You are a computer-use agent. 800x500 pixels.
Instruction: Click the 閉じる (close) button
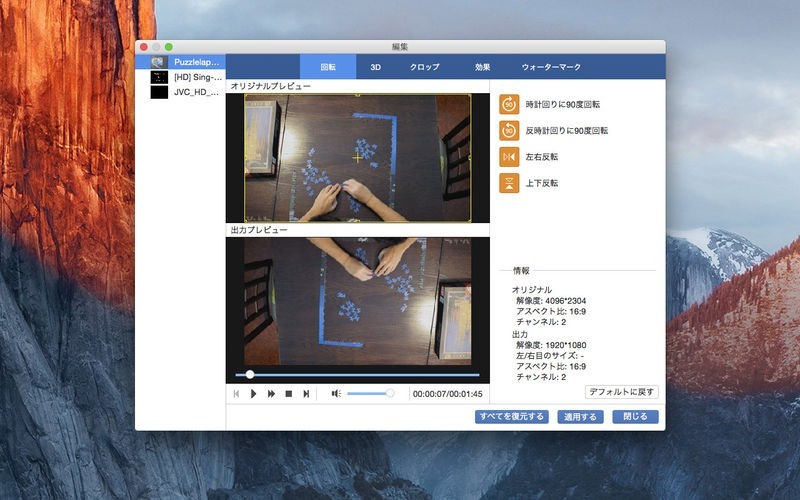point(635,417)
